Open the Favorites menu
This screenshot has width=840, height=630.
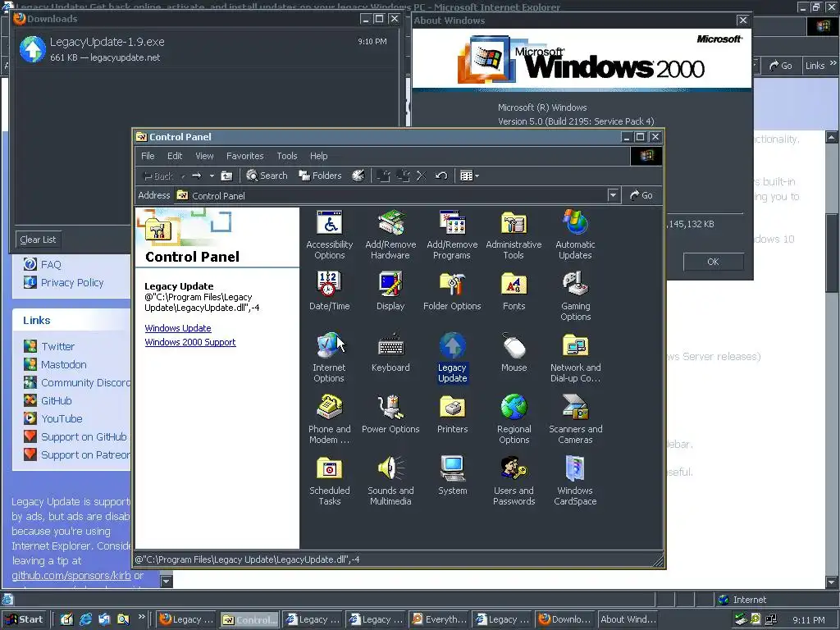tap(244, 156)
